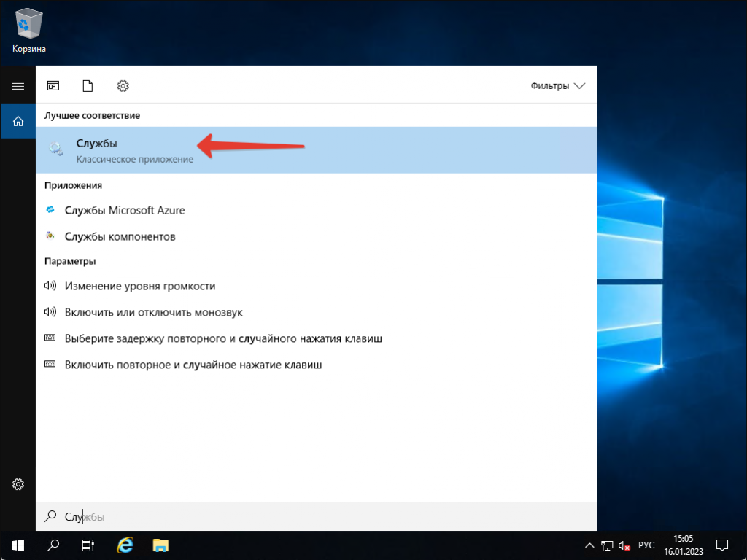The width and height of the screenshot is (747, 560).
Task: Open the Windows Start button
Action: [18, 545]
